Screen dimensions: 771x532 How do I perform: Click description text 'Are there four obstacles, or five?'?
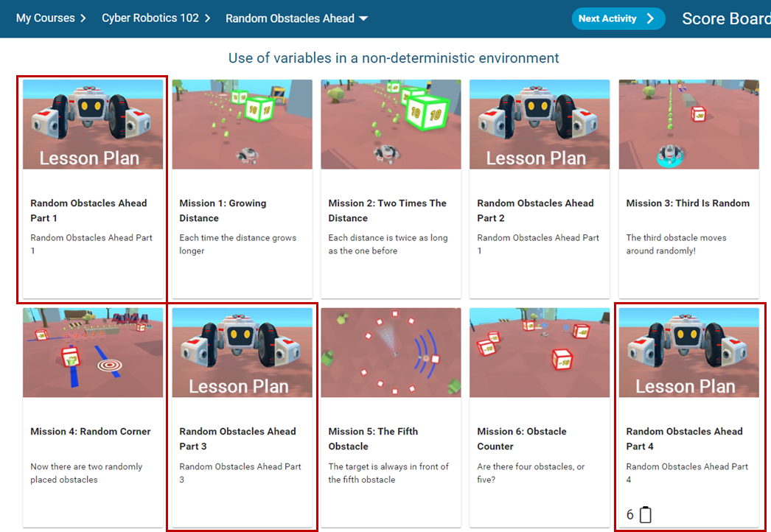531,472
